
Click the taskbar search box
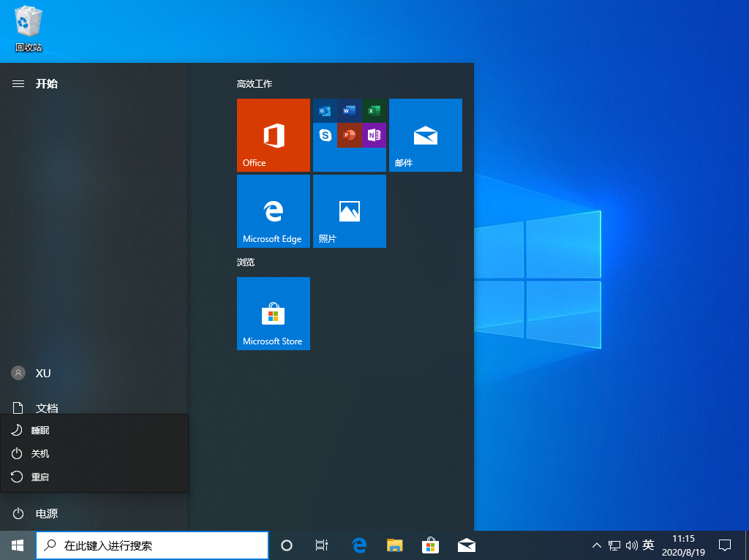pos(153,545)
